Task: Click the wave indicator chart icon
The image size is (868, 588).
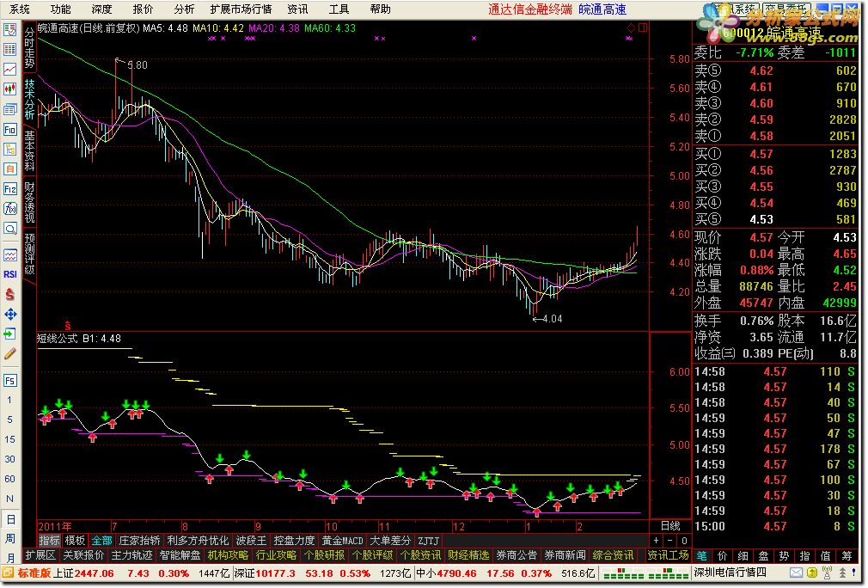Action: pos(10,255)
